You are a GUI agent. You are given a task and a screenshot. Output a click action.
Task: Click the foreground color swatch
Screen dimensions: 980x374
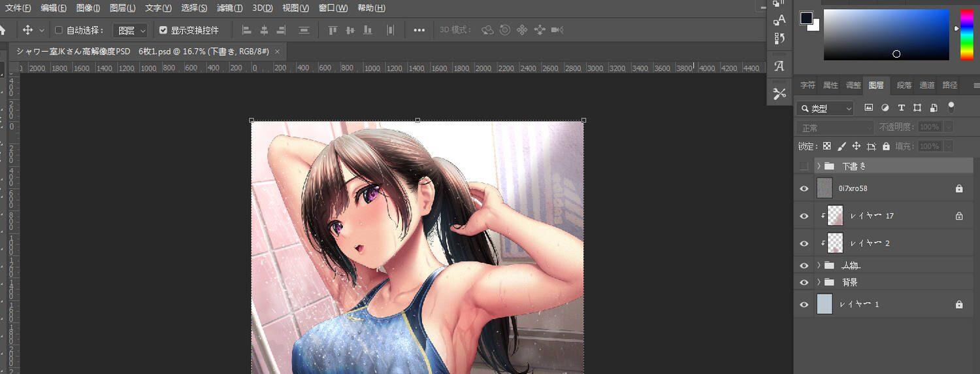[807, 18]
